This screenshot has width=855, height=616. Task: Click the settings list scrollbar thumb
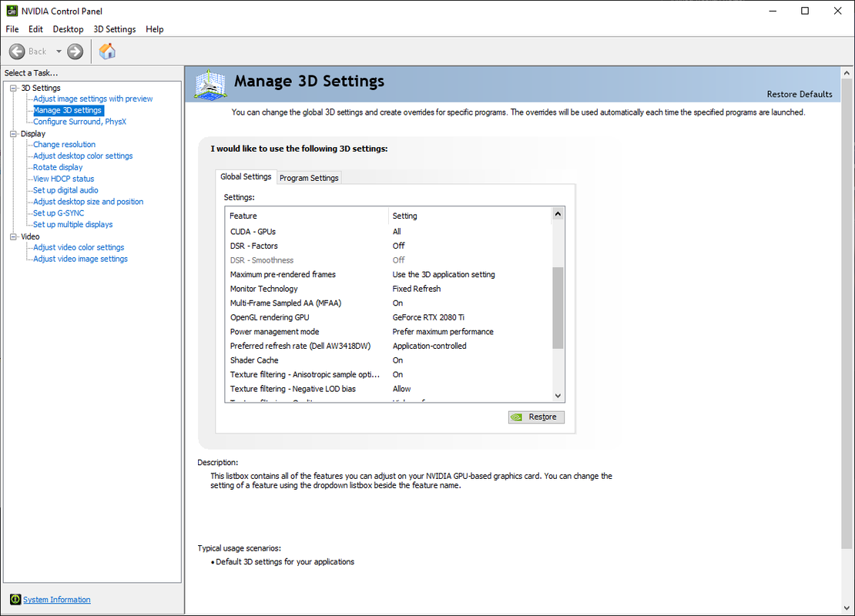click(558, 307)
